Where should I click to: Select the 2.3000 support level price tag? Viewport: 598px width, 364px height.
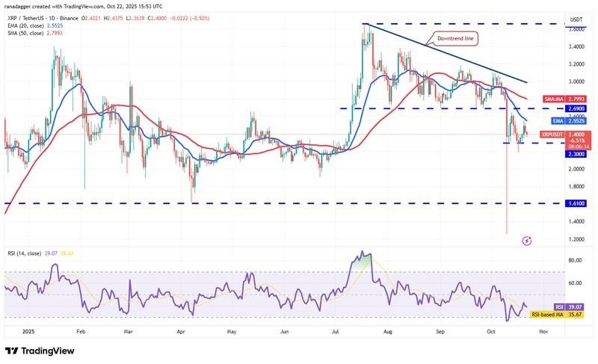click(577, 154)
